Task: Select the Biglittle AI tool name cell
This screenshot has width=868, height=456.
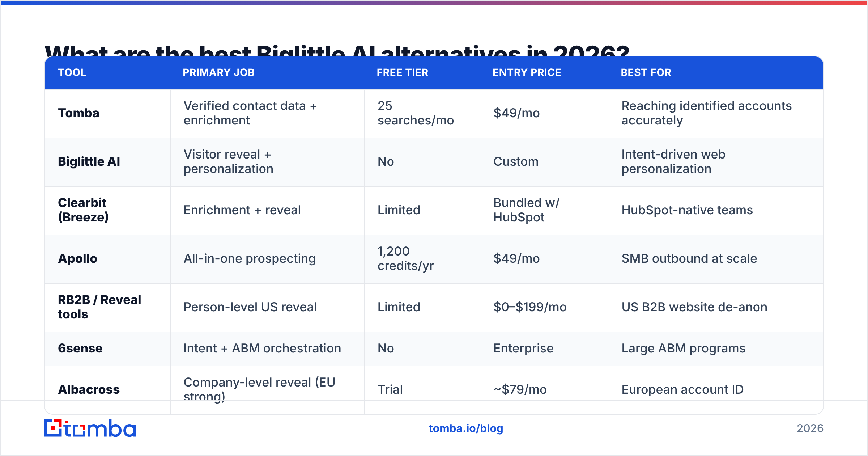Action: tap(107, 162)
